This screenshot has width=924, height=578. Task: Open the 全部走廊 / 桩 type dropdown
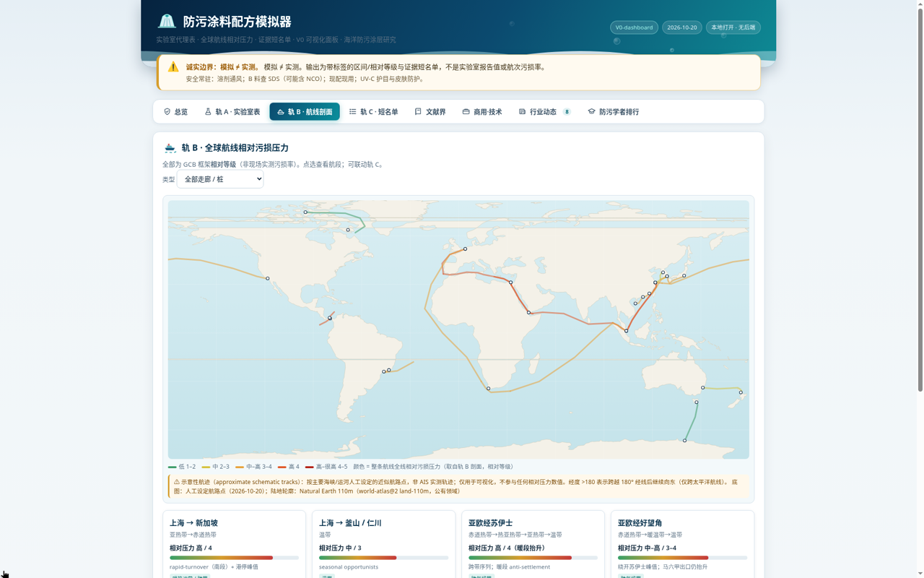220,179
